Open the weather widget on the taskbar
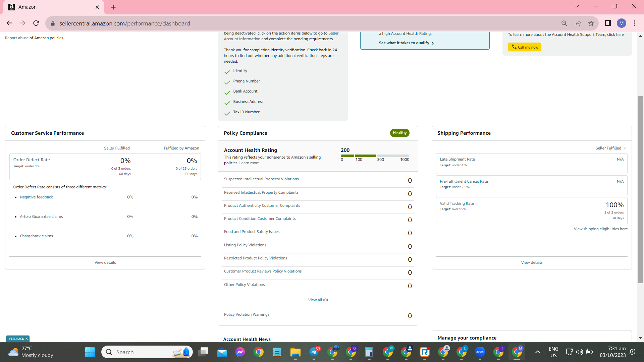The width and height of the screenshot is (644, 362). click(31, 352)
